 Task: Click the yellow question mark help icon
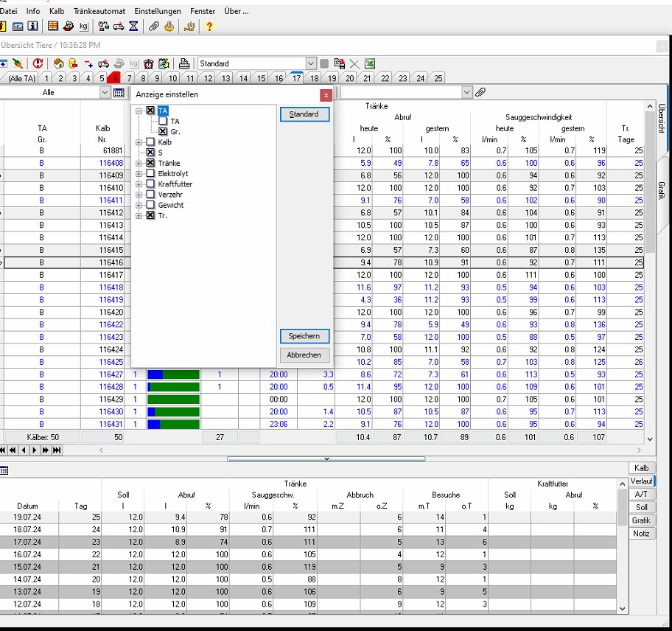point(209,27)
